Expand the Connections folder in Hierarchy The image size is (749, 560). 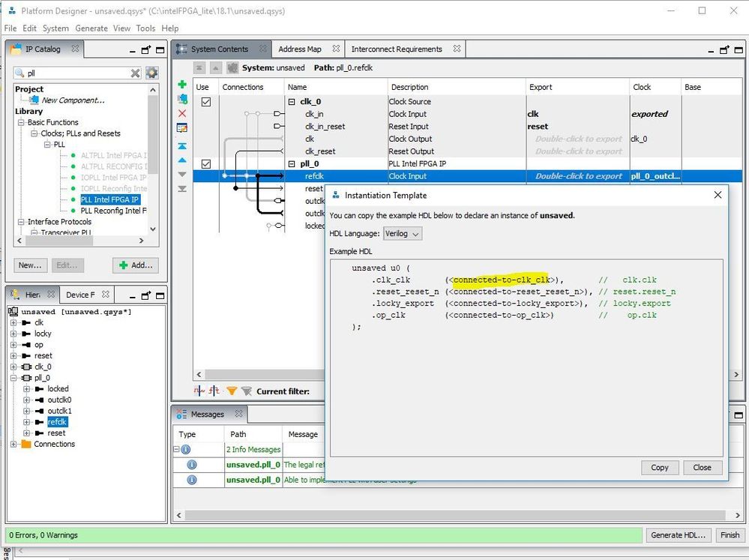click(13, 445)
